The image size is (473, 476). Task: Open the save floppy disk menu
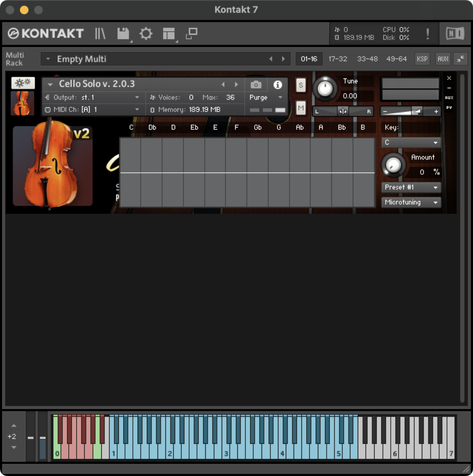pyautogui.click(x=123, y=33)
